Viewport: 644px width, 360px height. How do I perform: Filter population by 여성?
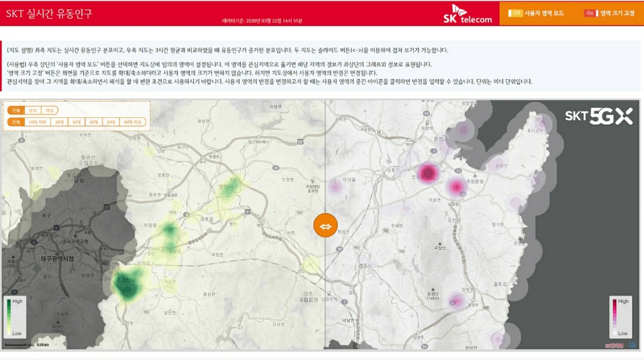tap(50, 110)
